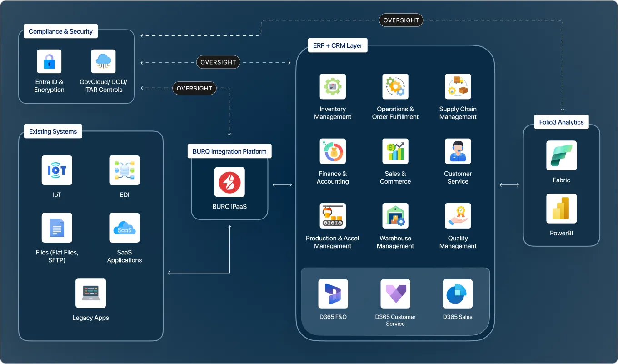Click the 'Fabric' label text
The width and height of the screenshot is (618, 364).
click(x=562, y=180)
